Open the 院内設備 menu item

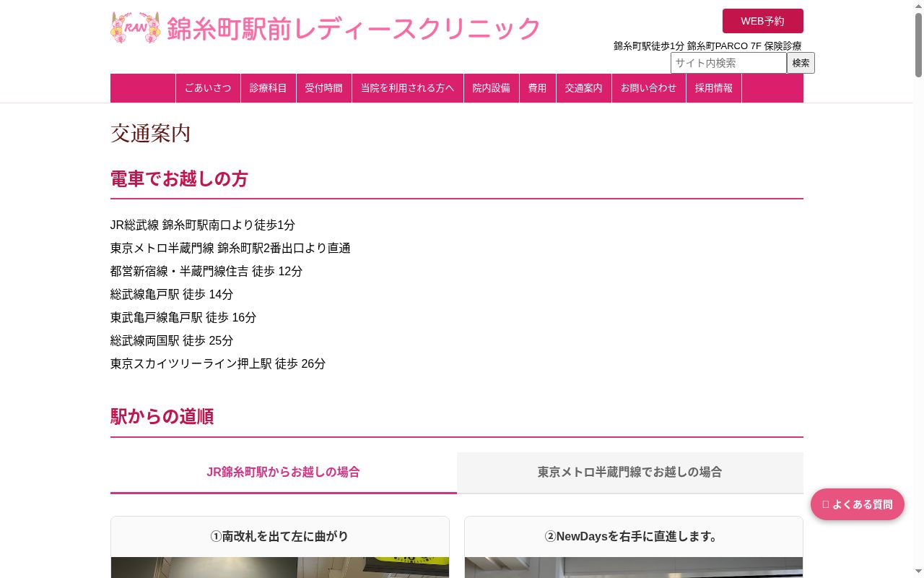pyautogui.click(x=492, y=88)
